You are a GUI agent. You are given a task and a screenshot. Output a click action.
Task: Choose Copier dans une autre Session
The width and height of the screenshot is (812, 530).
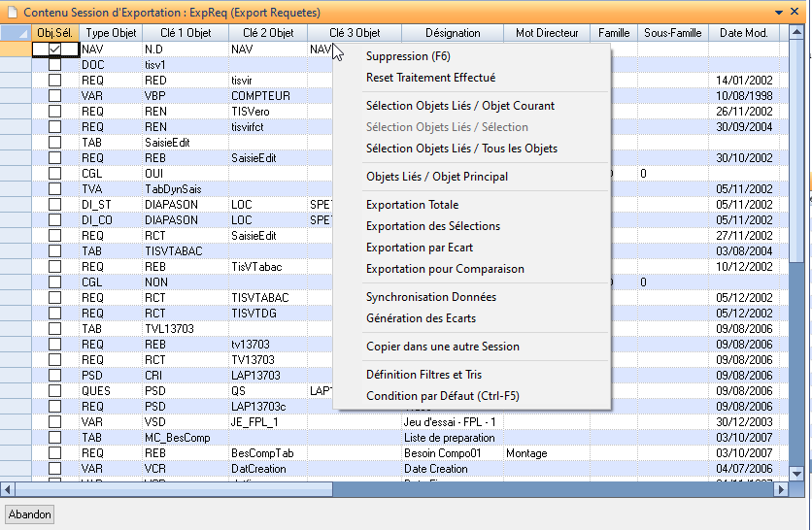tap(442, 347)
